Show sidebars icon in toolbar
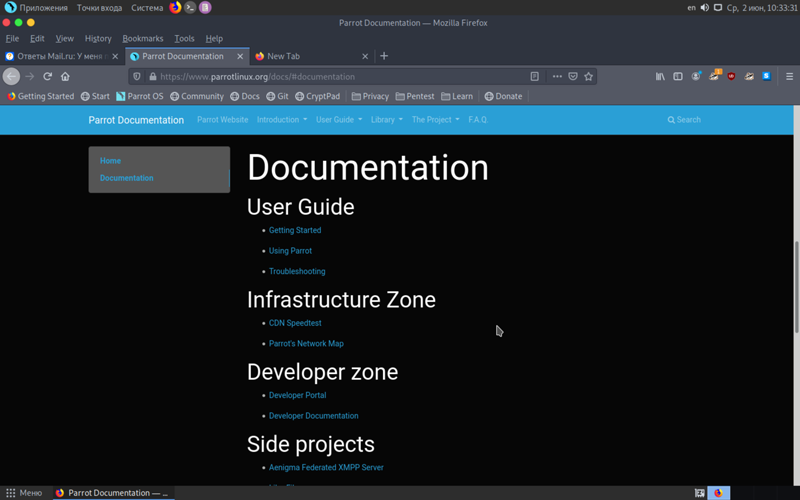 678,77
